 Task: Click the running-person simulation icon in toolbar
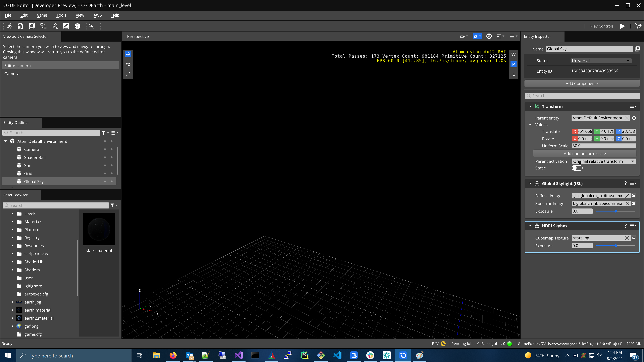[9, 26]
